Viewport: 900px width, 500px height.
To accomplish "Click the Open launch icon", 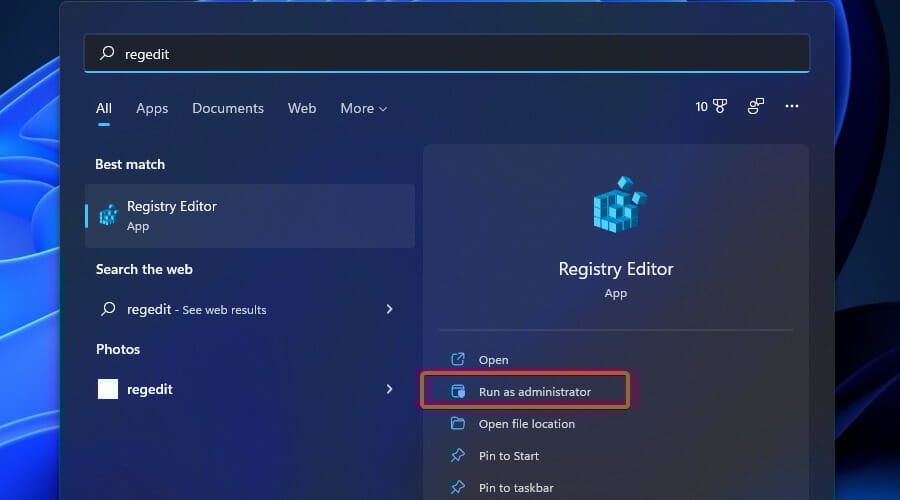I will coord(457,359).
